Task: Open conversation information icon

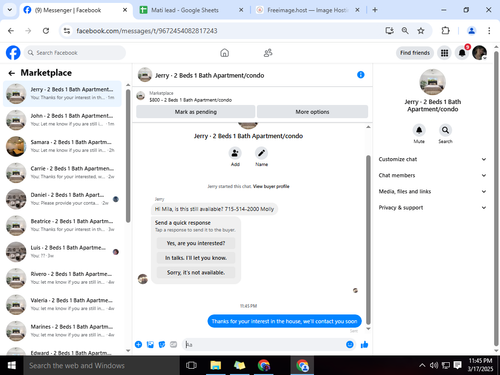Action: [361, 75]
